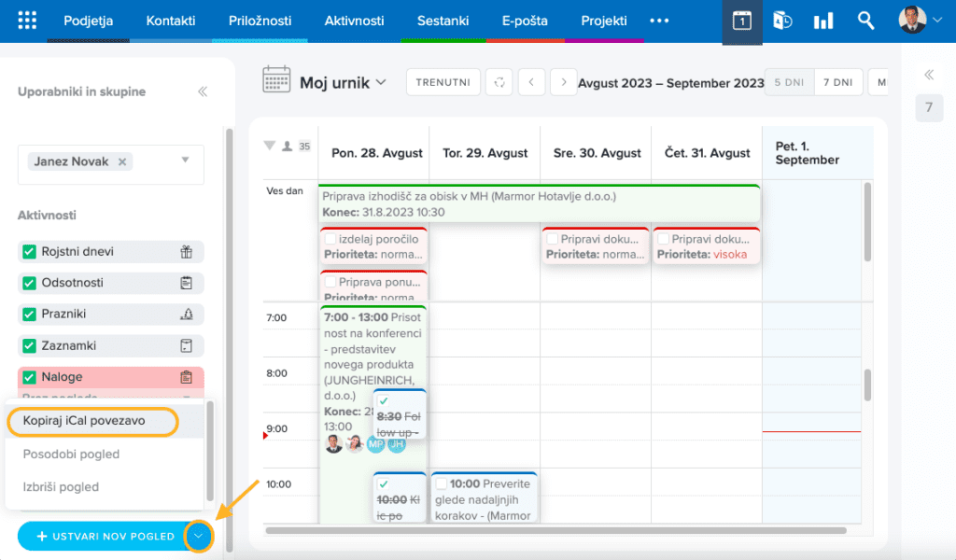956x560 pixels.
Task: Check the 10:00 Preverite glede task box
Action: 442,483
